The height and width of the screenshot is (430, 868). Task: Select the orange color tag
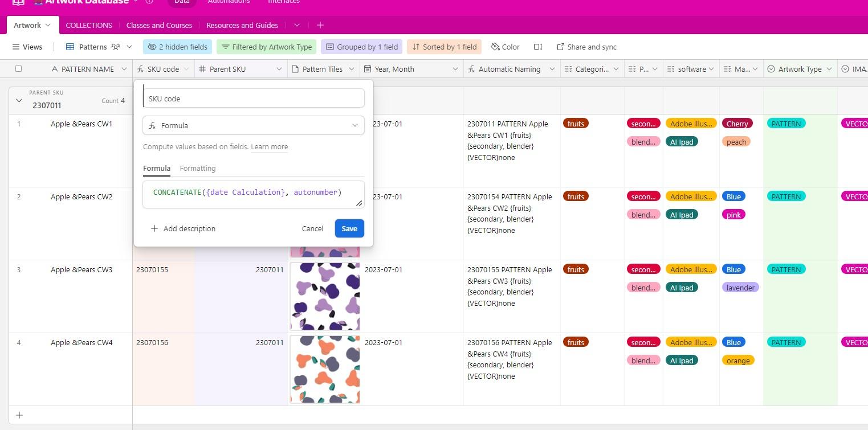pos(738,361)
